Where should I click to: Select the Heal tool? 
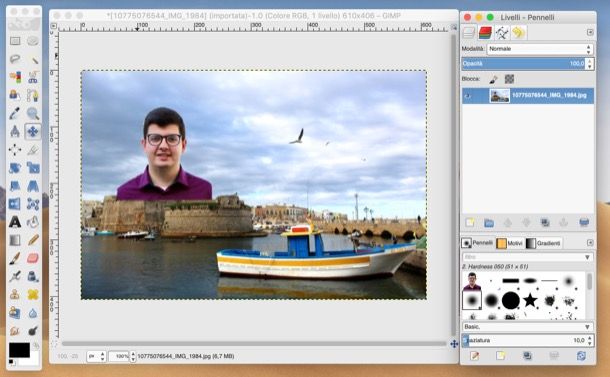(x=33, y=295)
